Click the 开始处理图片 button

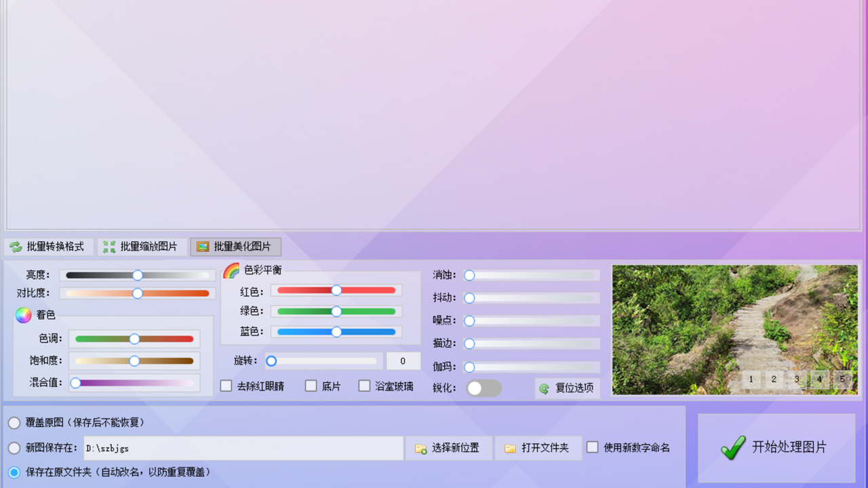tap(776, 447)
